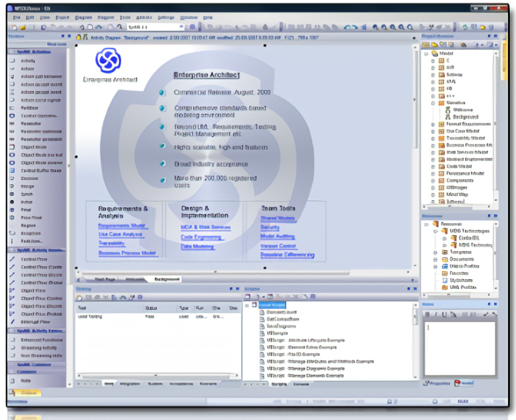516x420 pixels.
Task: Toggle the auto-hide pin on Testing panel
Action: 231,289
